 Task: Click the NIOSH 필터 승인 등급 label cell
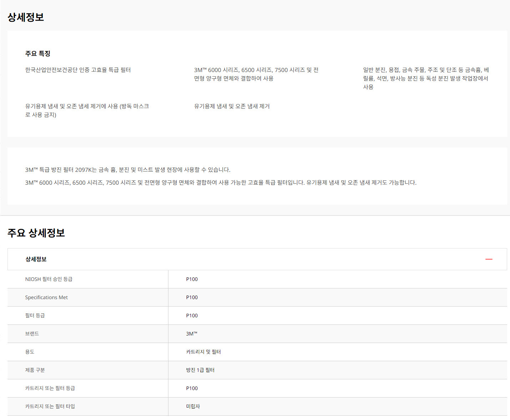(88, 279)
